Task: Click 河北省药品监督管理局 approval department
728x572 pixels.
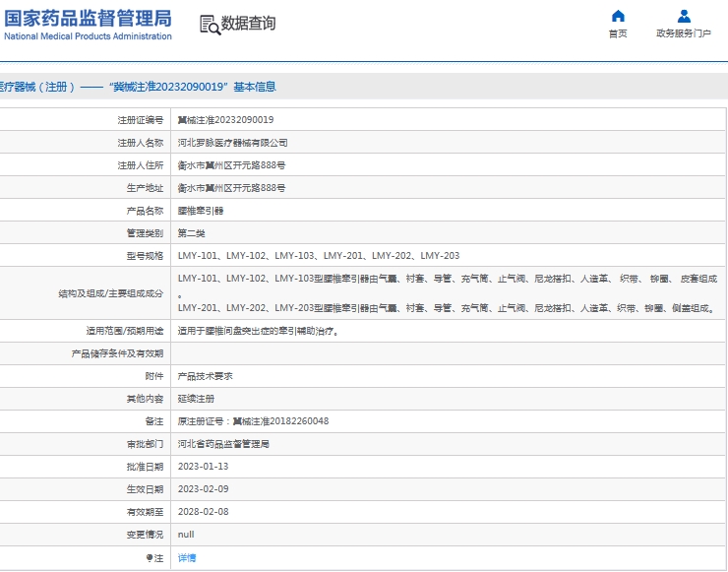Action: point(223,444)
